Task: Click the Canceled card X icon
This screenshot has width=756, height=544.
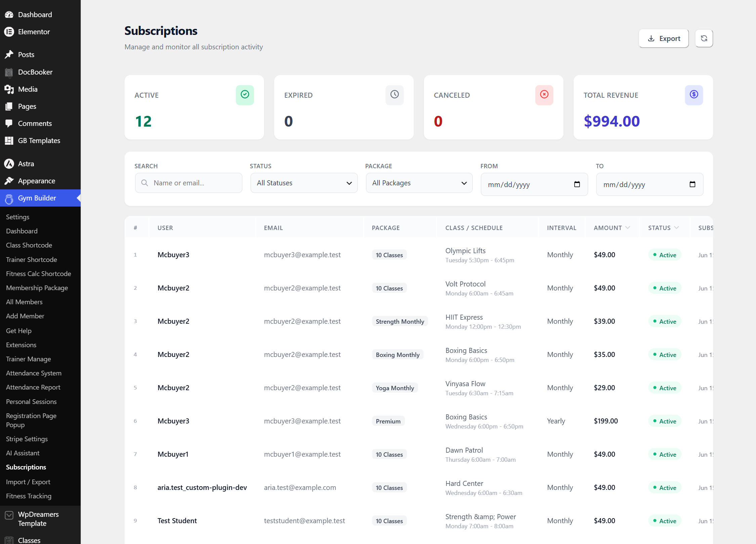Action: click(x=544, y=95)
